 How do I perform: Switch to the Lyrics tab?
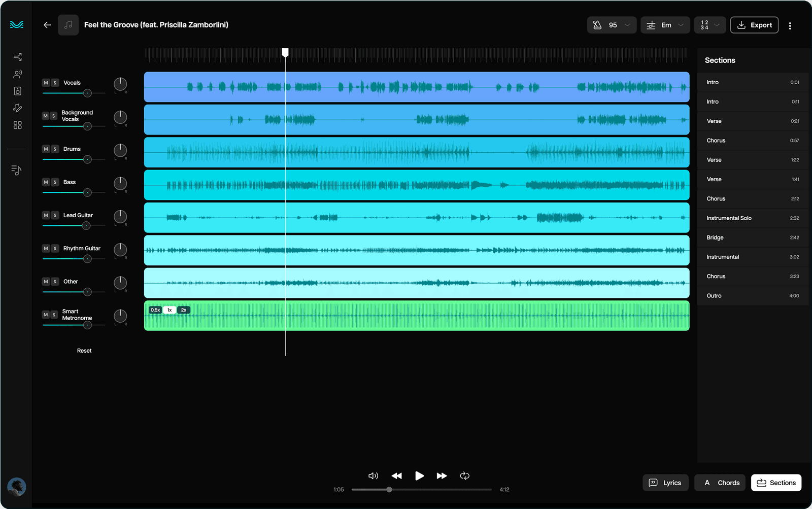click(x=665, y=483)
